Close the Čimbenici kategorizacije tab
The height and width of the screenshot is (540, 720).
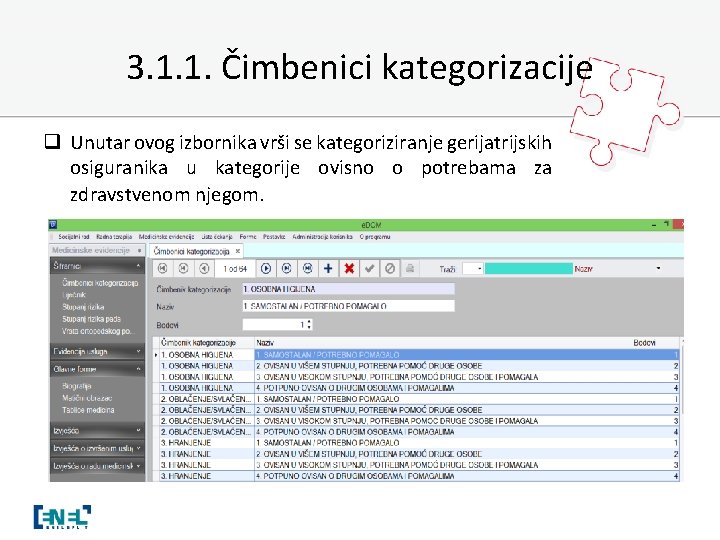point(237,251)
